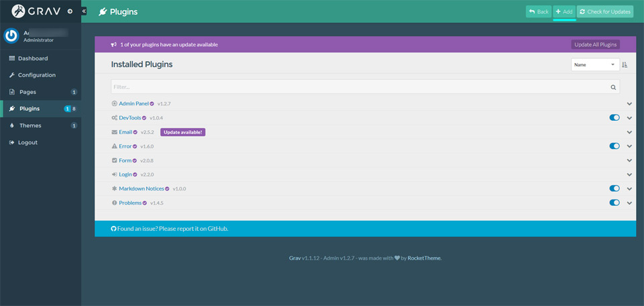Click the Email envelope icon

[114, 132]
